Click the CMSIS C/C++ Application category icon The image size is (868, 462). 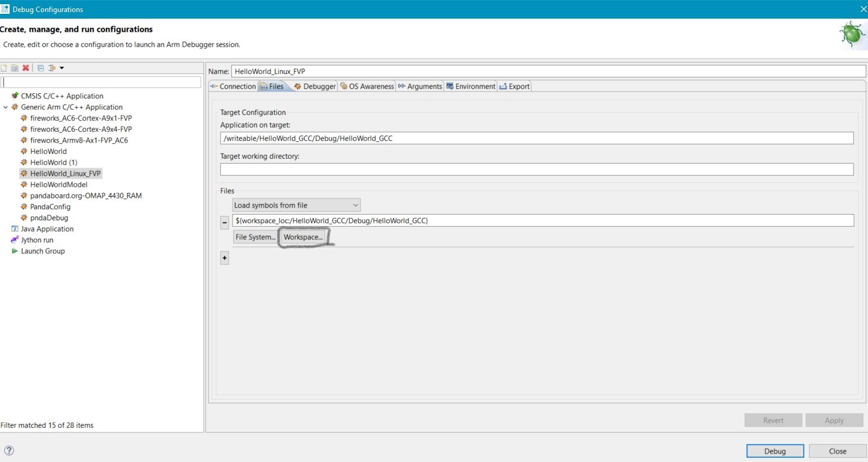pyautogui.click(x=14, y=96)
